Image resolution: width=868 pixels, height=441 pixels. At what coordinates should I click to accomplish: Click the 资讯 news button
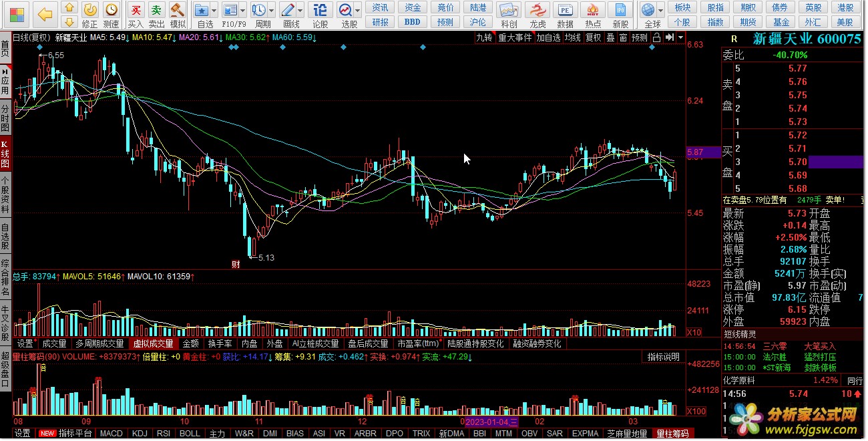coord(380,7)
